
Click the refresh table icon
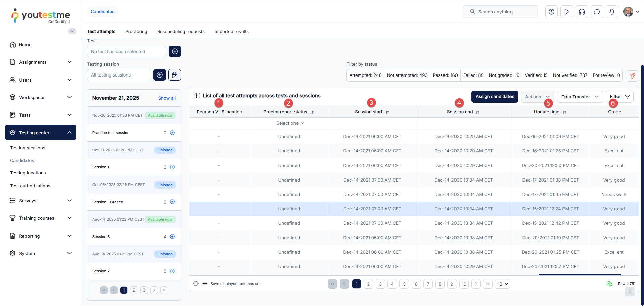[x=196, y=284]
